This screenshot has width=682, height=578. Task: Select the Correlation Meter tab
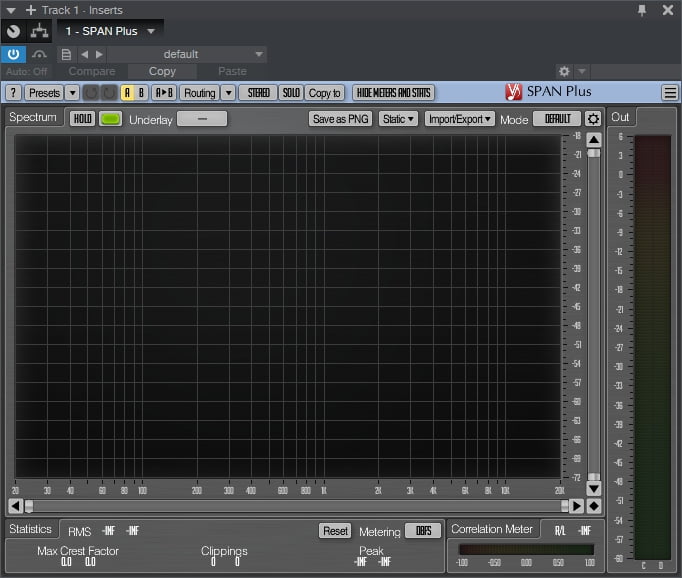[491, 529]
